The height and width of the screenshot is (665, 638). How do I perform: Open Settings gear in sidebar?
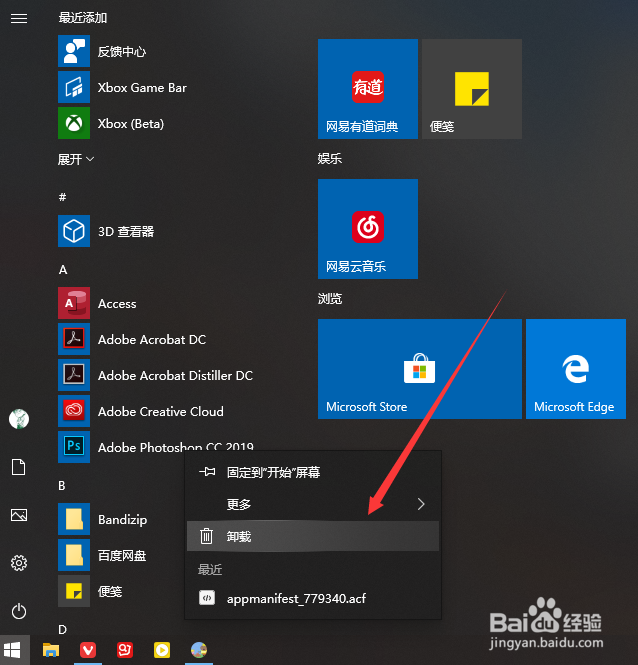tap(19, 563)
